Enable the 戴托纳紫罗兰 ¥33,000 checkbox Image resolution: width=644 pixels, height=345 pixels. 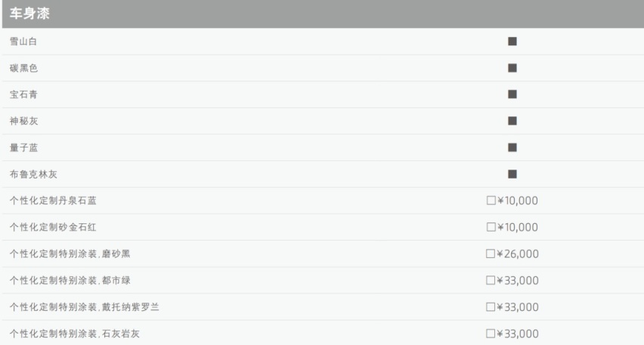click(x=491, y=306)
